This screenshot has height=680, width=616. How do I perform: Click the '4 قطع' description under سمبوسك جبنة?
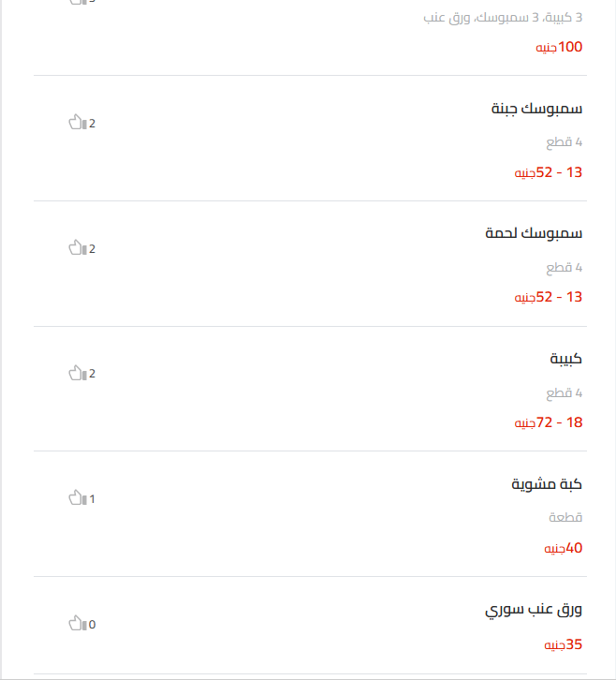click(x=565, y=142)
